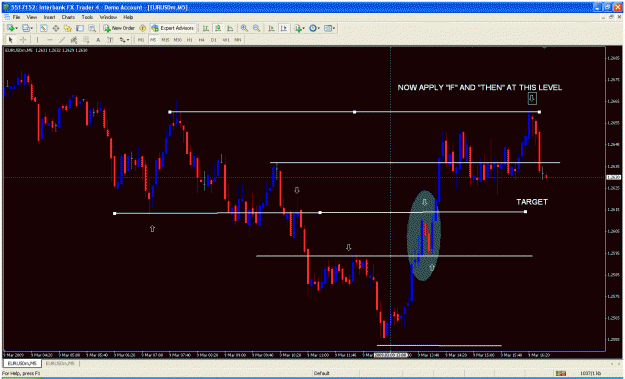Click the New Order button
Viewport: 625px width, 379px height.
click(x=119, y=28)
